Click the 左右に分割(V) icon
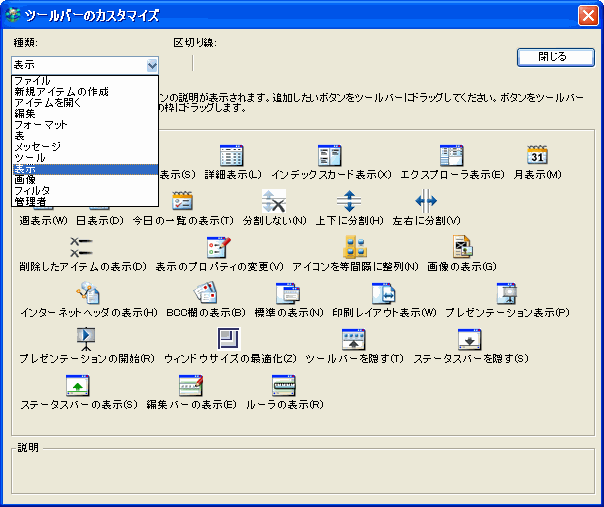This screenshot has width=604, height=507. [x=426, y=201]
